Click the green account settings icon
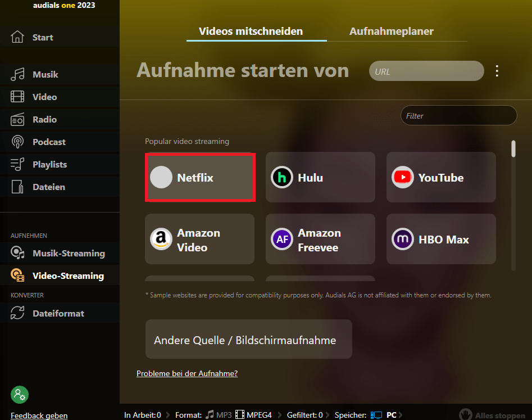The width and height of the screenshot is (532, 420). [19, 395]
